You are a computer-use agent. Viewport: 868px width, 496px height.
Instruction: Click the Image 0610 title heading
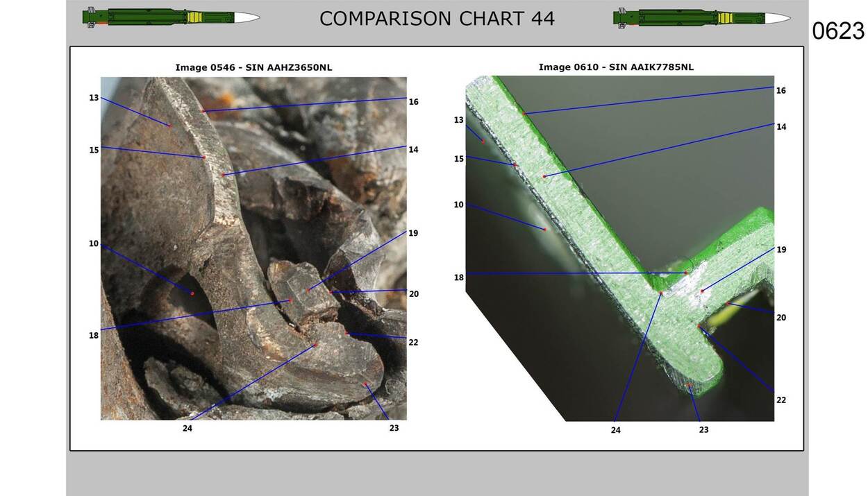click(616, 67)
